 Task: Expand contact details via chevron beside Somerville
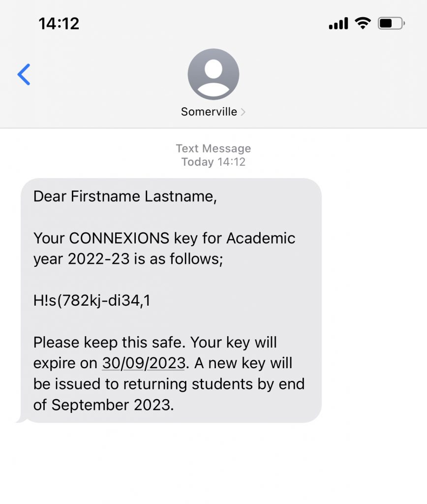point(243,112)
